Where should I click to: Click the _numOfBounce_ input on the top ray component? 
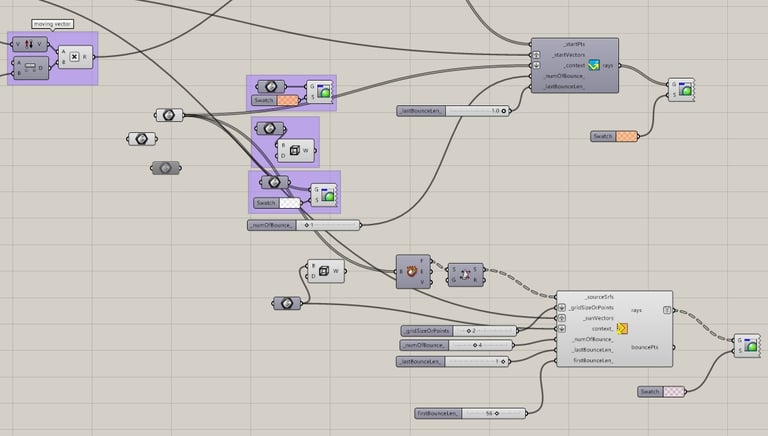565,76
